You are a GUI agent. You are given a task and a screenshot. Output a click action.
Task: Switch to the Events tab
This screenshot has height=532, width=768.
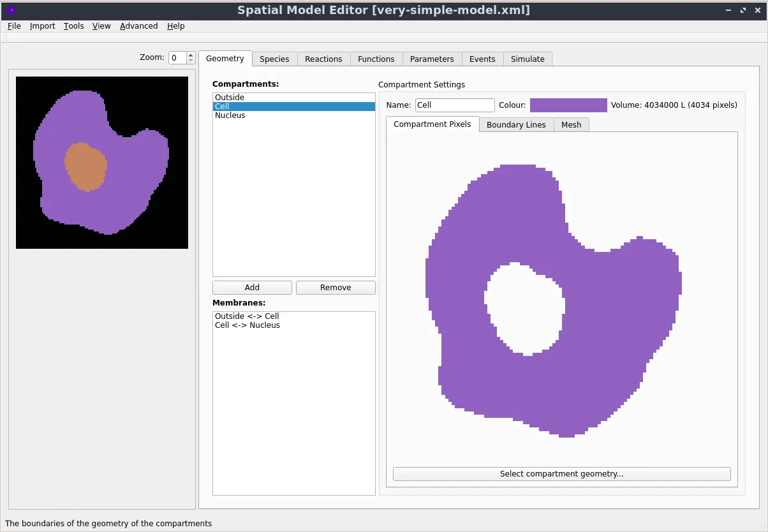(x=483, y=59)
